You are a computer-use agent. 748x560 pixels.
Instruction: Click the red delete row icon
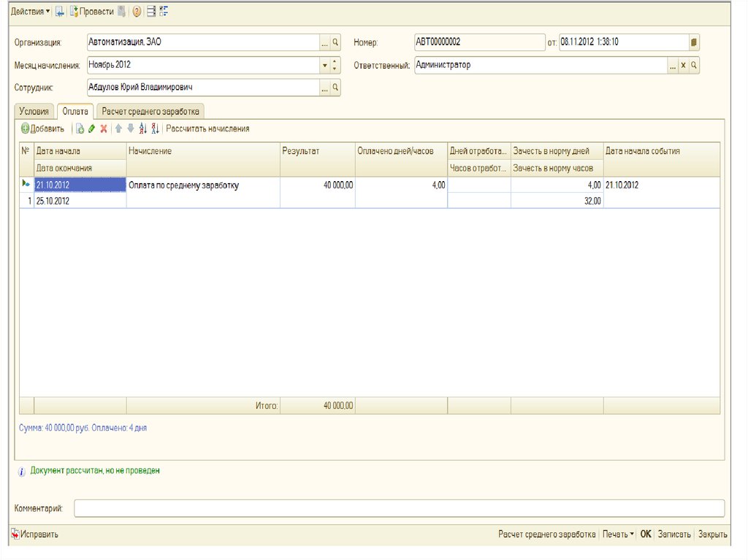pyautogui.click(x=104, y=129)
